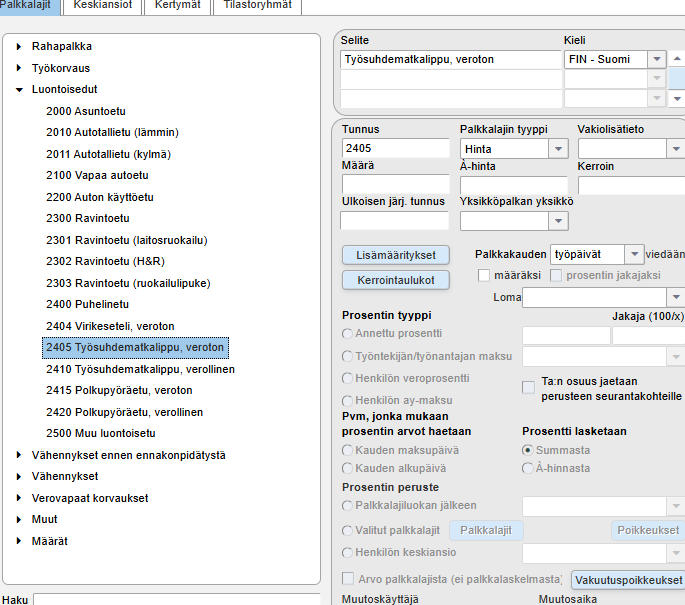Select Annettu prosentti radio button
The image size is (685, 605).
pyautogui.click(x=347, y=334)
